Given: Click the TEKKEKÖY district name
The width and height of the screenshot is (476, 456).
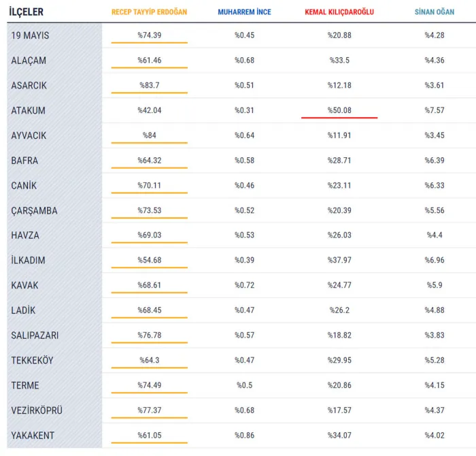Looking at the screenshot, I should pyautogui.click(x=32, y=360).
